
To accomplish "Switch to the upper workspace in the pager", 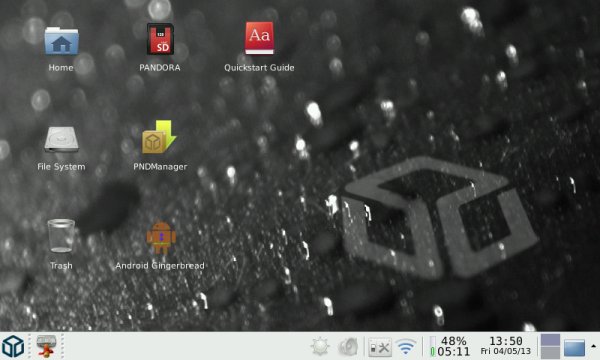I will pos(550,340).
